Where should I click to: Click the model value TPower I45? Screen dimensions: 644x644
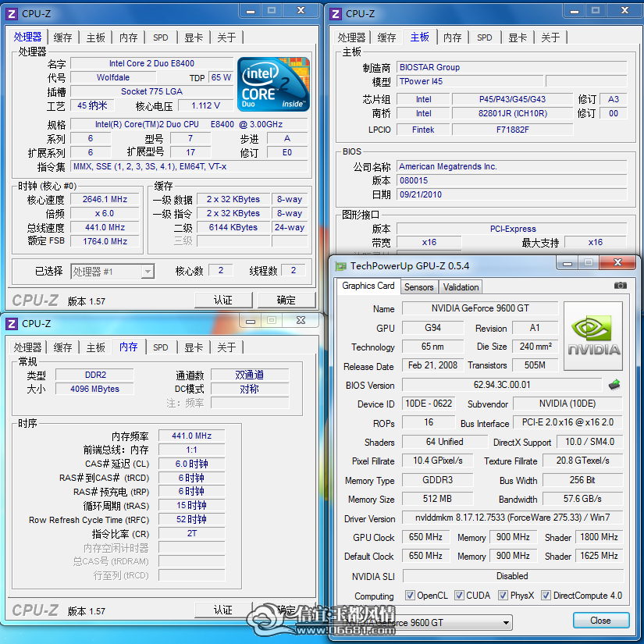[x=469, y=81]
